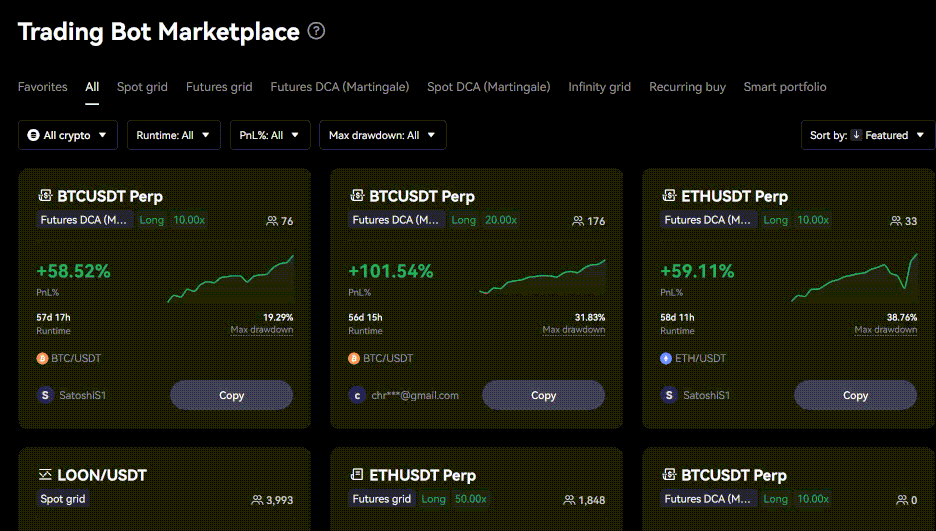
Task: Click the PnL chart on the +59.11% card
Action: point(855,278)
